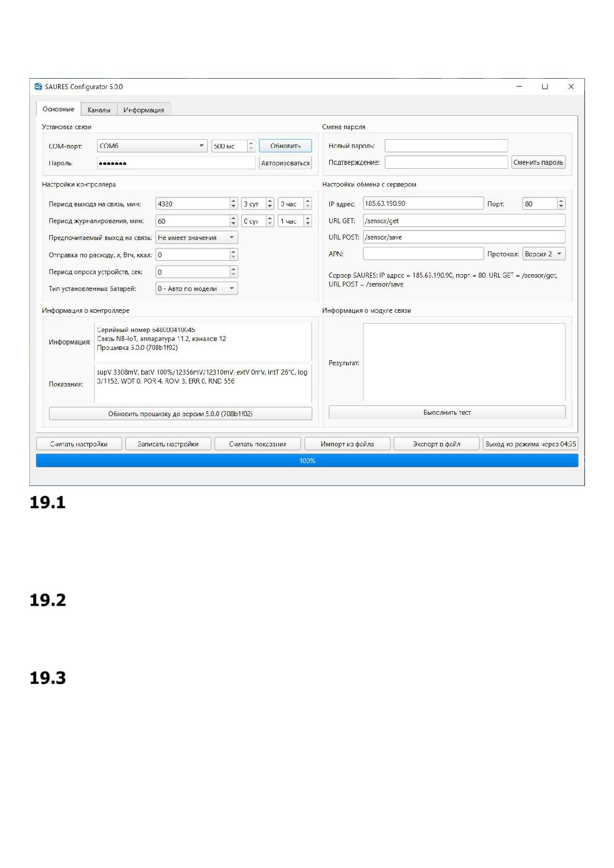This screenshot has width=614, height=868.
Task: Open the Предпочитаемый выход на связь dropdown
Action: point(197,238)
